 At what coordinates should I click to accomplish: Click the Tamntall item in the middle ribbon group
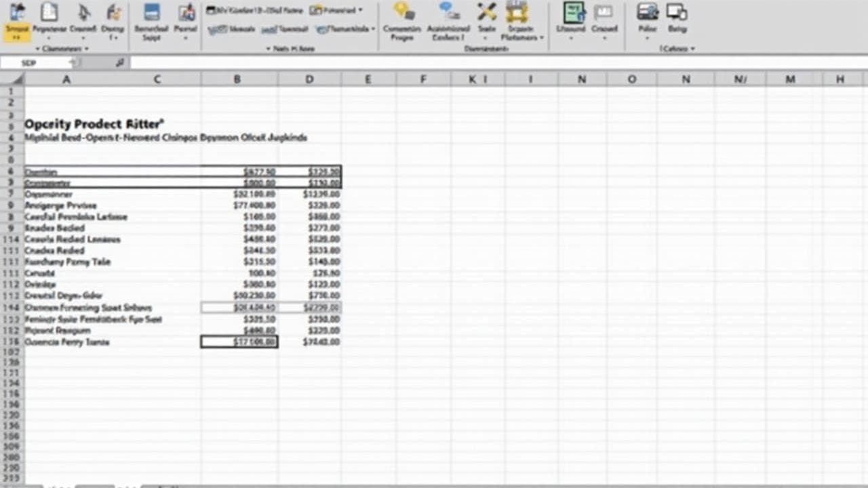coord(285,29)
